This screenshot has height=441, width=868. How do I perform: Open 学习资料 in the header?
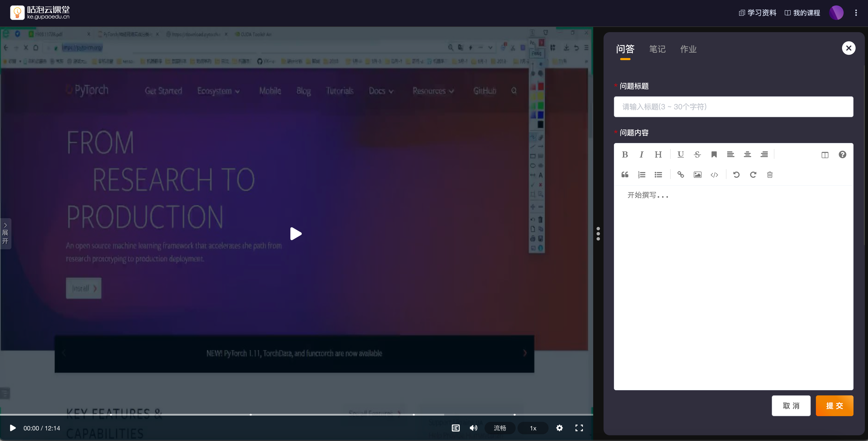(x=758, y=13)
